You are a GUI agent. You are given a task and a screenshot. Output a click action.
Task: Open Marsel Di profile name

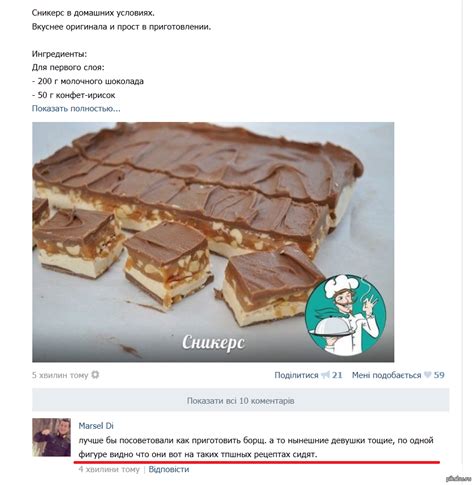96,426
